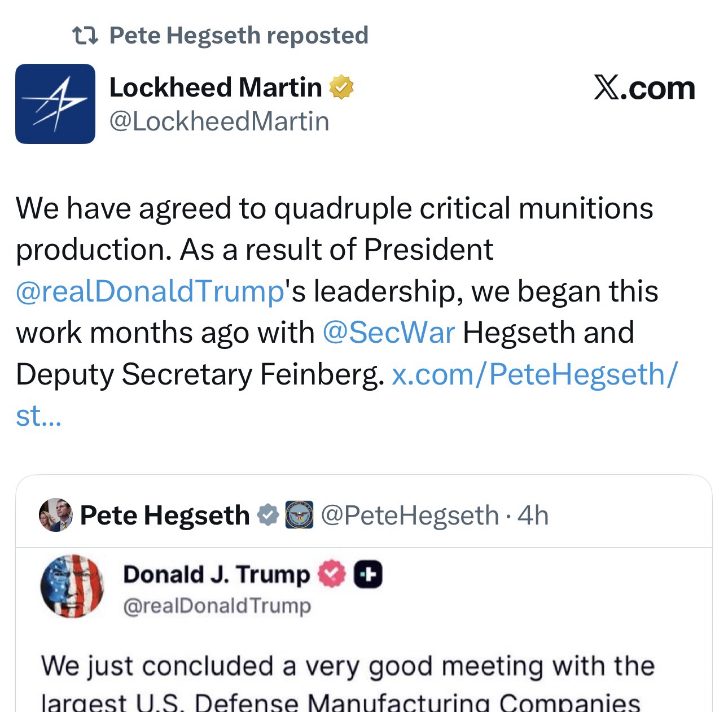Click the red verified badge by Donald J. Trump
728x712 pixels.
click(x=332, y=574)
